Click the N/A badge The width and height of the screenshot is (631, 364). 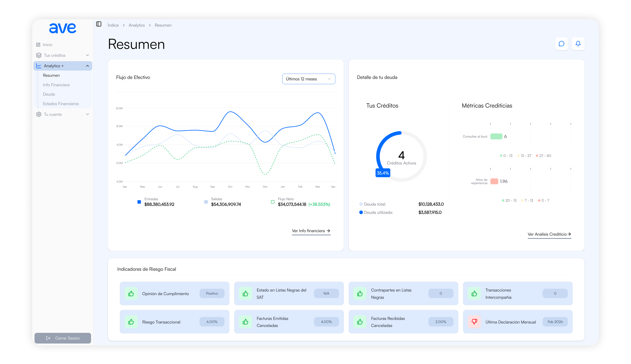click(x=326, y=293)
